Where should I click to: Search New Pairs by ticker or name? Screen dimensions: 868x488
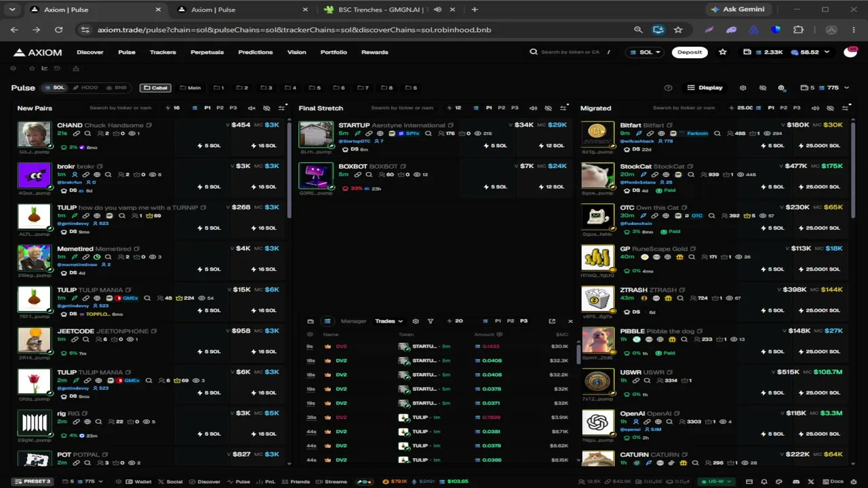(121, 108)
